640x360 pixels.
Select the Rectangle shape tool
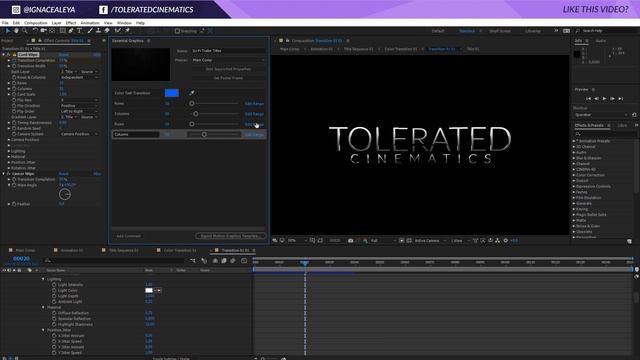point(62,31)
